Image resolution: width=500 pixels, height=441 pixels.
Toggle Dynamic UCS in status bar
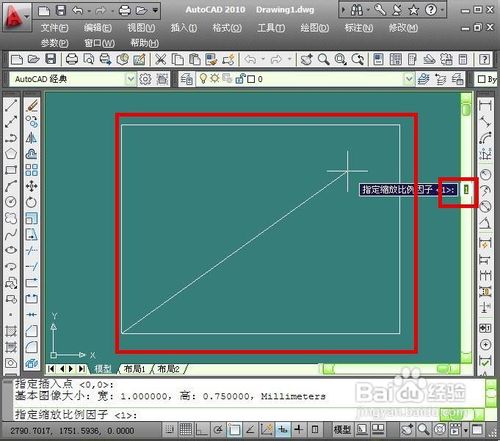[267, 430]
